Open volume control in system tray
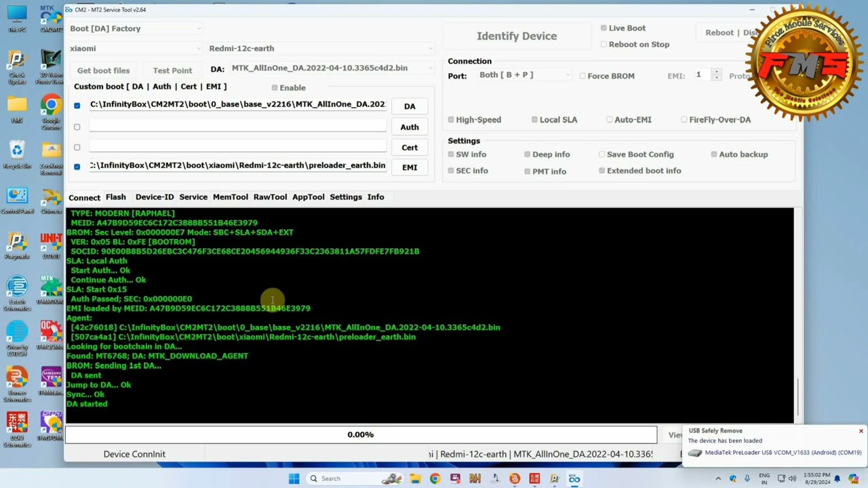 (793, 479)
